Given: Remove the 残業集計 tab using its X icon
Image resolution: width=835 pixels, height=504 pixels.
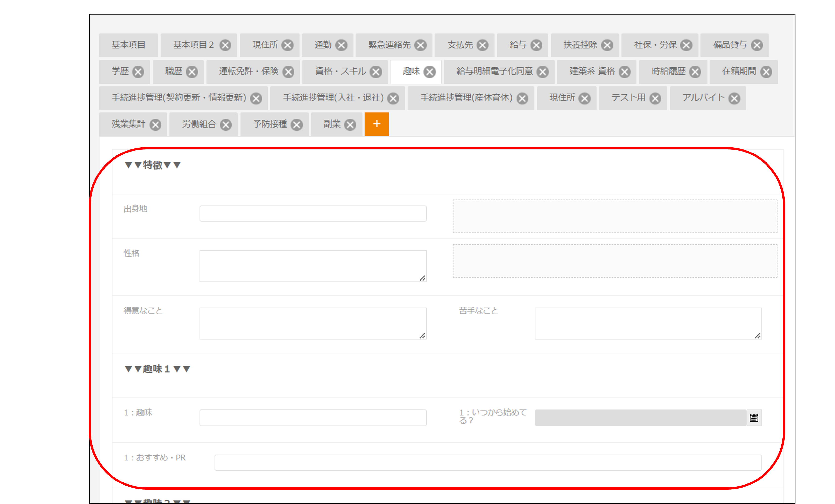Looking at the screenshot, I should [155, 125].
